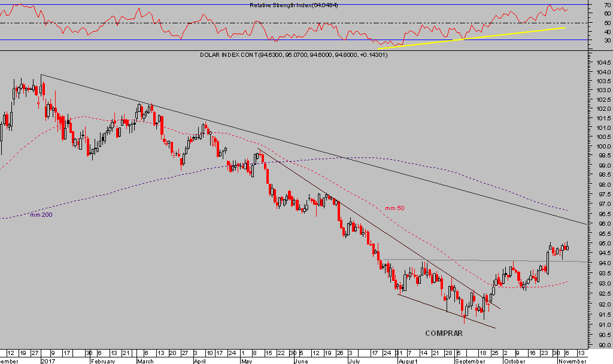Click the mm 200 moving average label

coord(41,214)
